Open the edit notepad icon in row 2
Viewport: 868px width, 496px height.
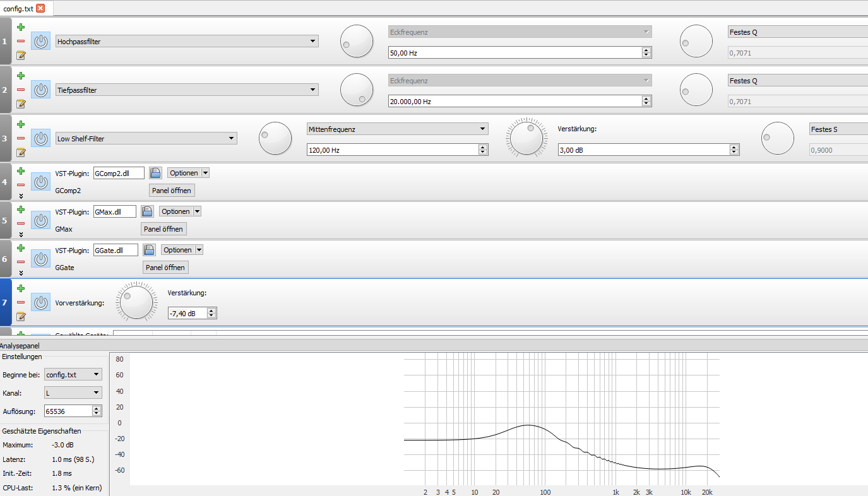[x=21, y=103]
